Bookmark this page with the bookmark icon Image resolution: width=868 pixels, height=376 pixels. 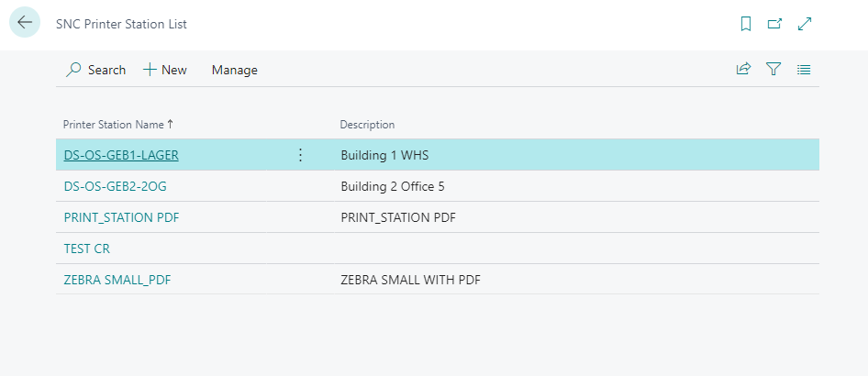[746, 24]
